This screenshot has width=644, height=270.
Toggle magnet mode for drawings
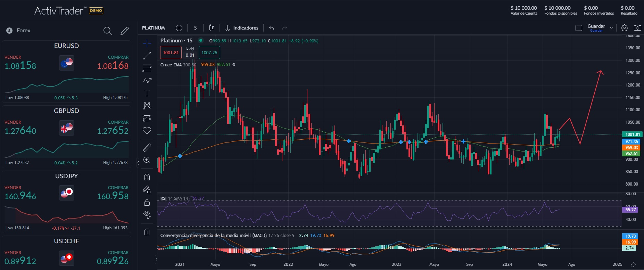tap(147, 177)
